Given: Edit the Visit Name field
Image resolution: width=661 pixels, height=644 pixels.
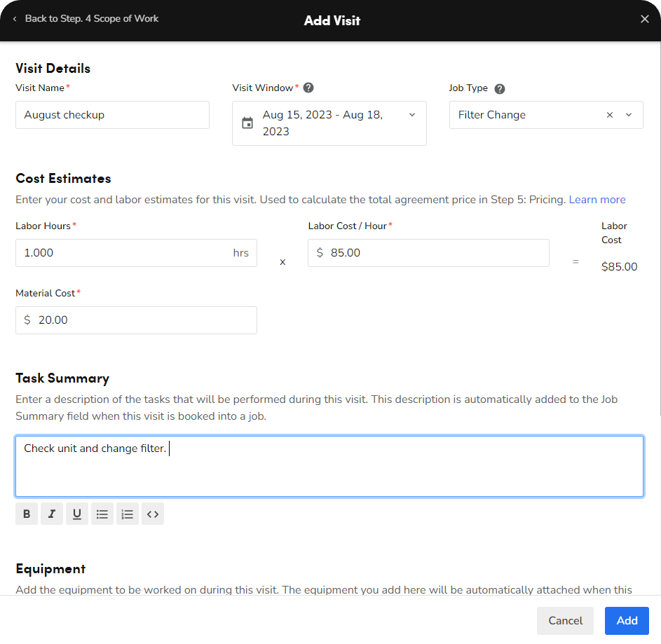Looking at the screenshot, I should tap(112, 114).
